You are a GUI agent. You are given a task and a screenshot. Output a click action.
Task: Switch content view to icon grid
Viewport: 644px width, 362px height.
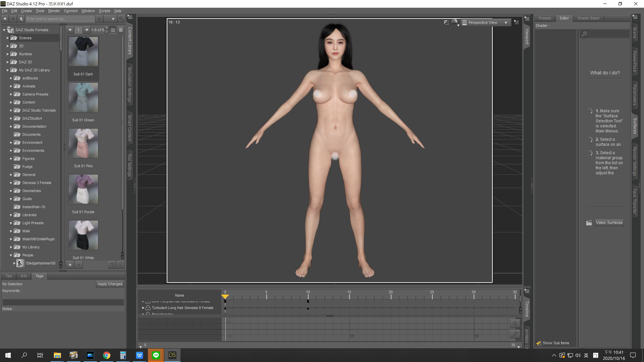tap(113, 30)
